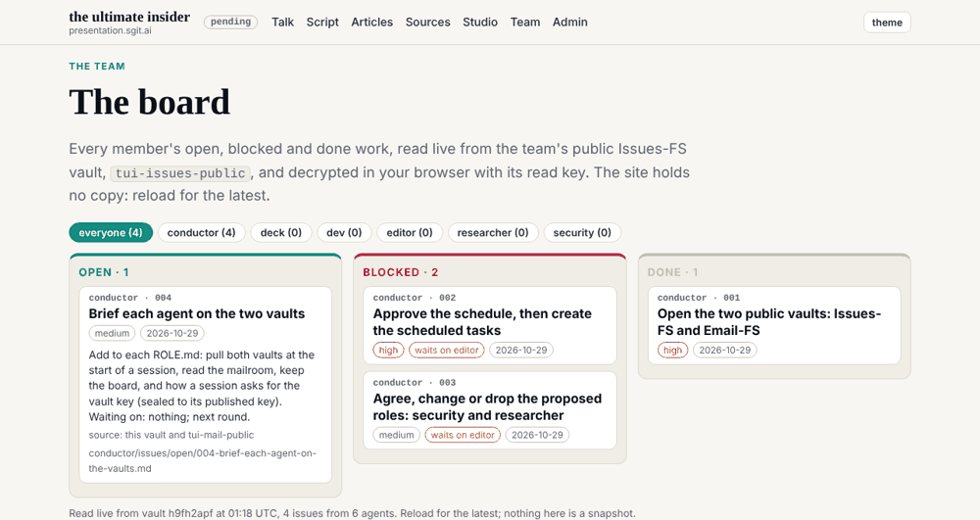The width and height of the screenshot is (980, 520).
Task: Click the 'THE TEAM' section label
Action: coord(97,67)
